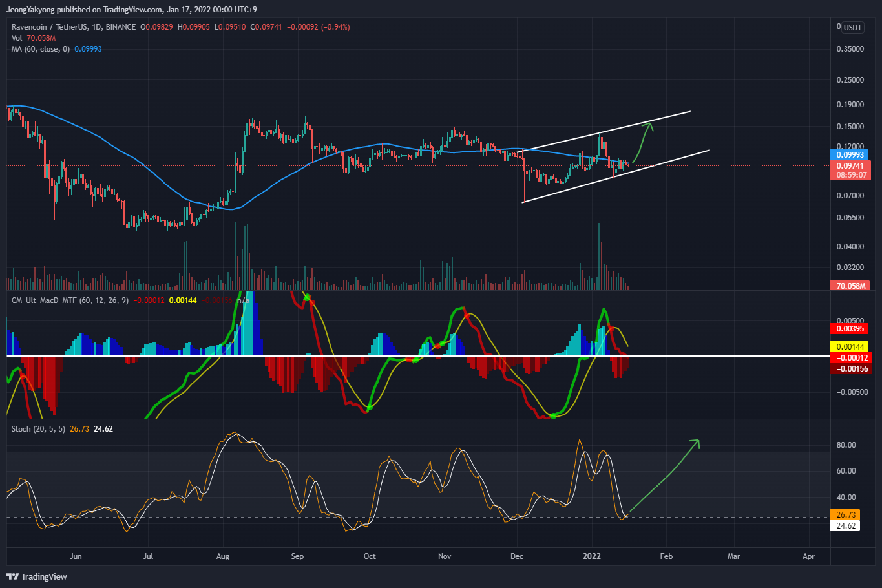Screen dimensions: 882x588
Task: Click the Jun label on time axis
Action: coord(76,556)
